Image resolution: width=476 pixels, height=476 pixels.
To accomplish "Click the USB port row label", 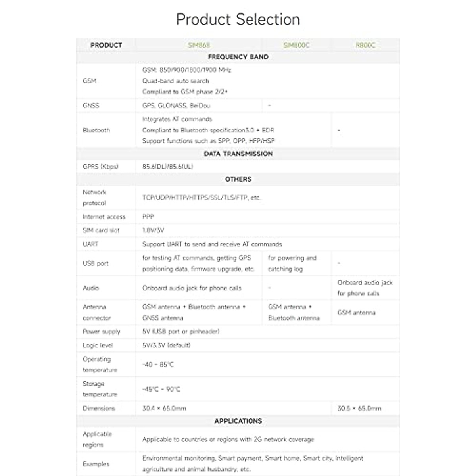I will 95,263.
